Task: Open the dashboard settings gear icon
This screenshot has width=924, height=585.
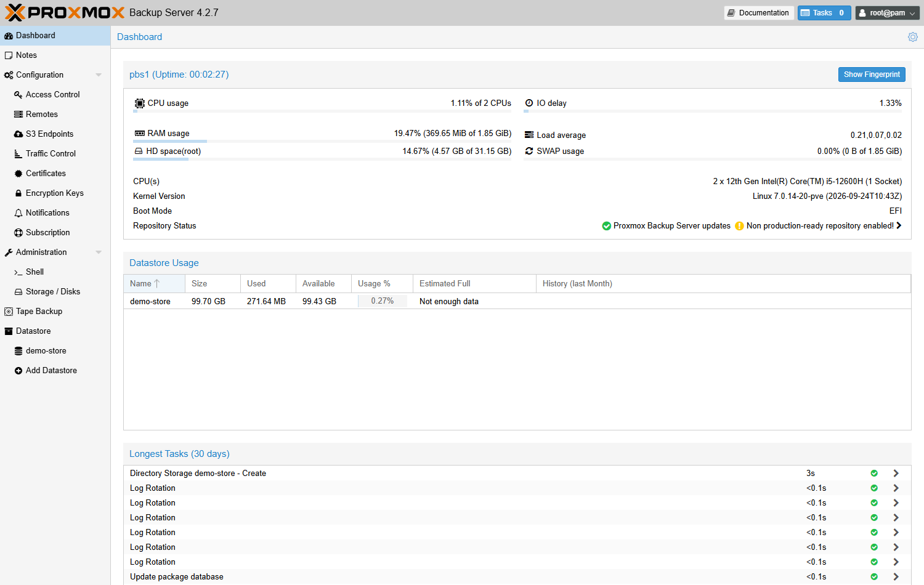Action: 912,37
